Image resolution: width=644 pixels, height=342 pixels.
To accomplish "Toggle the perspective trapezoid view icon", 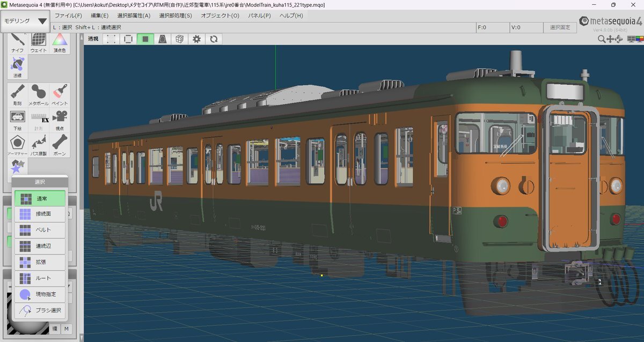I will tap(162, 39).
